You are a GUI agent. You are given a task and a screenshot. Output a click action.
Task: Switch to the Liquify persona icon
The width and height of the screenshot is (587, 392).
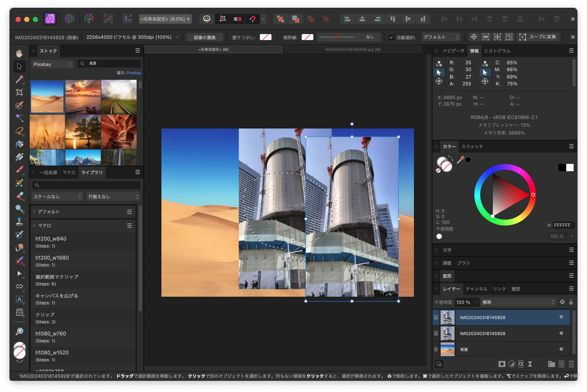click(x=69, y=19)
